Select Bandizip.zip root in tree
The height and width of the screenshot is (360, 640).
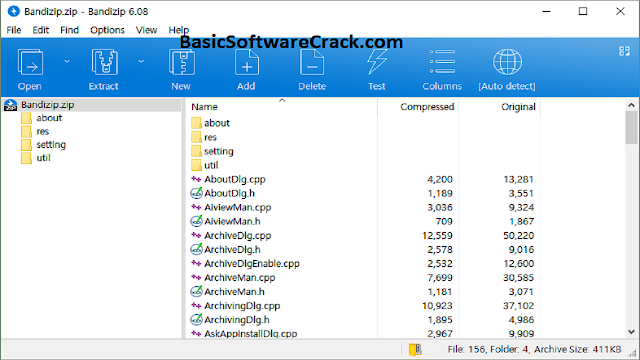[48, 105]
